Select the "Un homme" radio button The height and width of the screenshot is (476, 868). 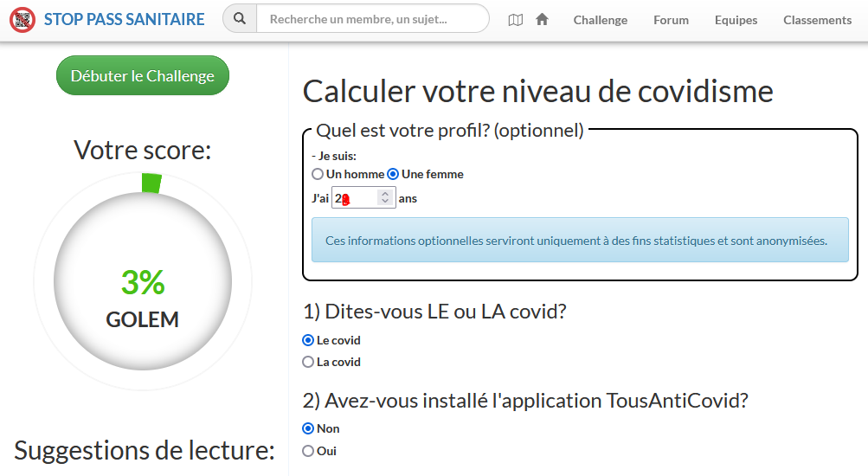click(x=318, y=174)
